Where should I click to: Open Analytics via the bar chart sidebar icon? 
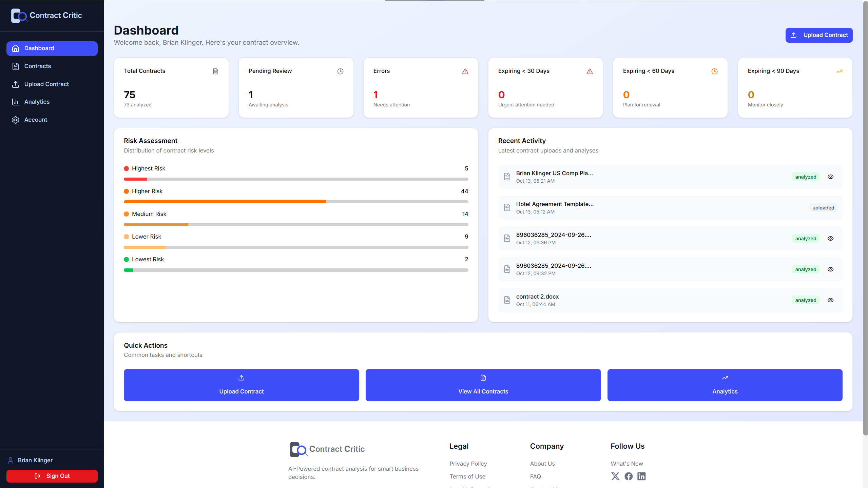pyautogui.click(x=16, y=102)
